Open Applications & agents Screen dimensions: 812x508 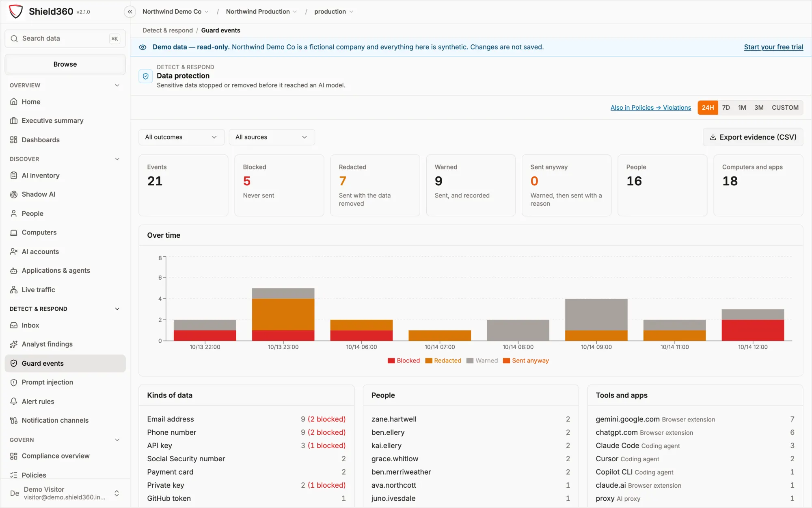65,271
